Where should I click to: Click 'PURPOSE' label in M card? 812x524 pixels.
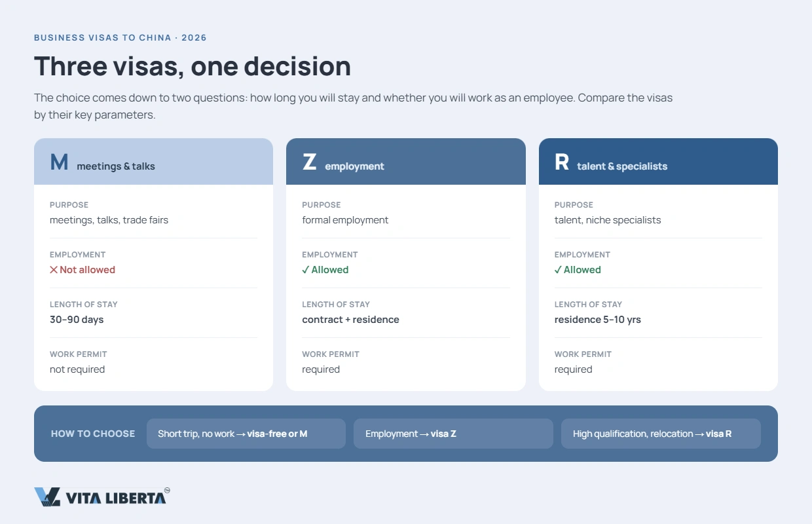pyautogui.click(x=69, y=205)
